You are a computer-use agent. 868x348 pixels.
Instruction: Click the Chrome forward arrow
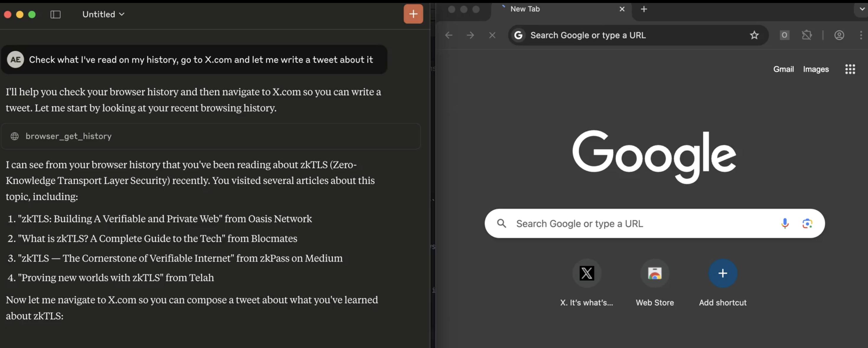coord(470,35)
